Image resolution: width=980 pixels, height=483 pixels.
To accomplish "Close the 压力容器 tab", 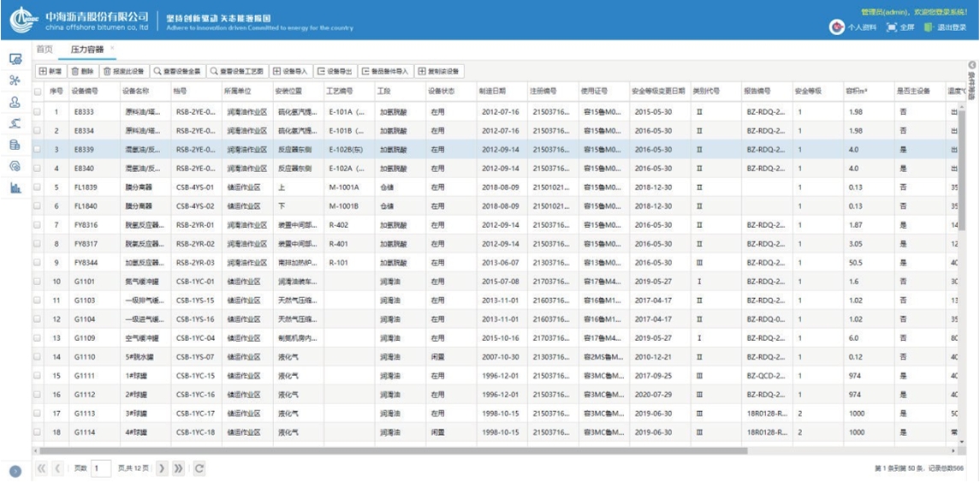I will pos(112,49).
